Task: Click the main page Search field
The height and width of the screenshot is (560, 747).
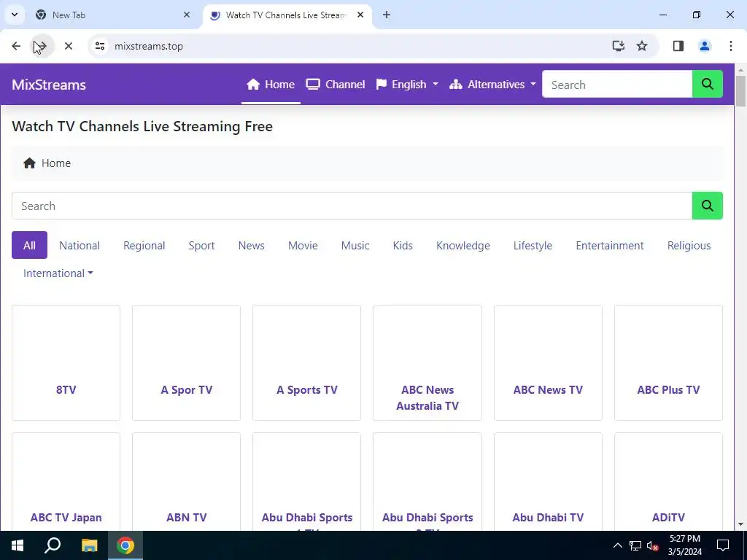Action: 352,206
